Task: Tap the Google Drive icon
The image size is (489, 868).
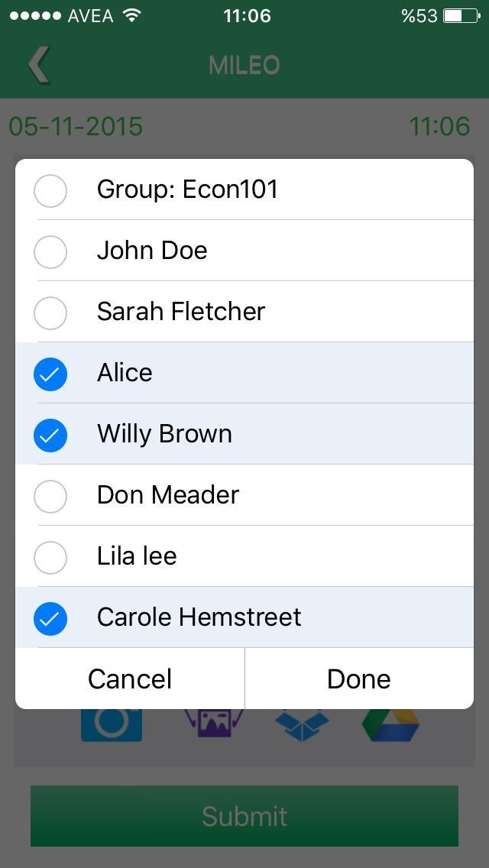Action: click(390, 725)
